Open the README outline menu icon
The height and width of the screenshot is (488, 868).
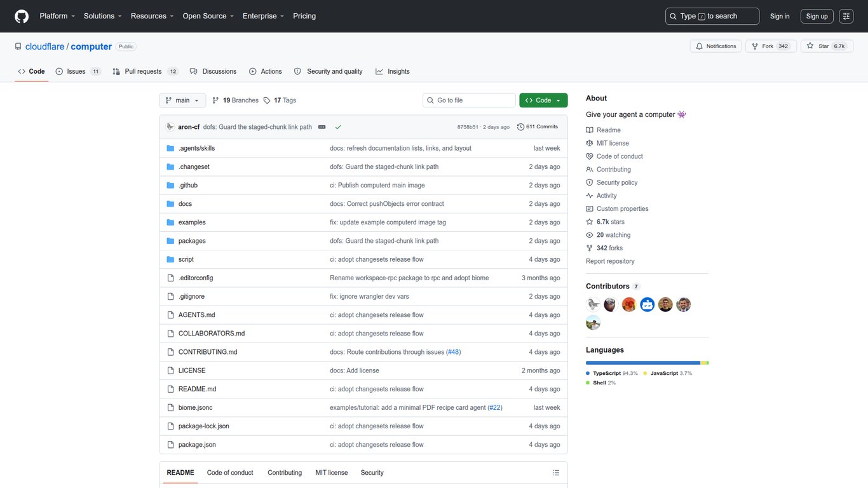coord(556,473)
